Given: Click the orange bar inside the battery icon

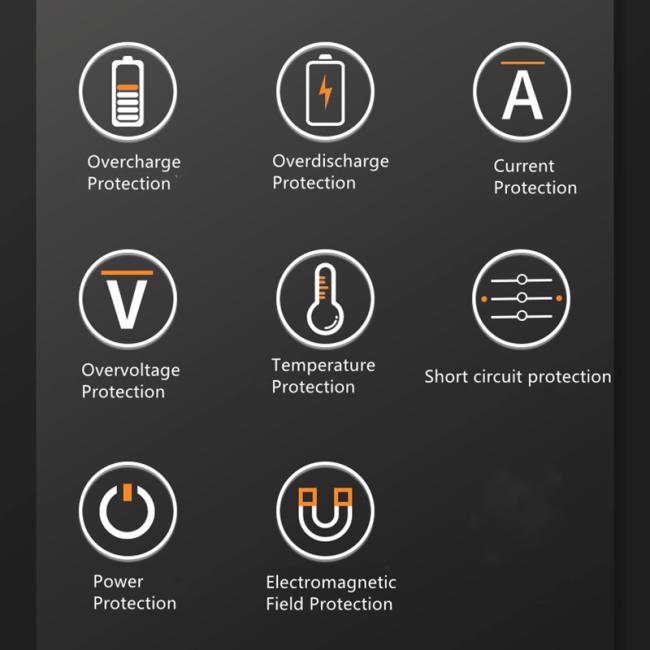Looking at the screenshot, I should [x=128, y=87].
